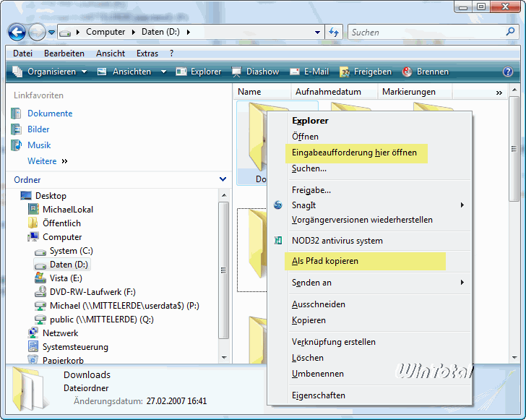Open the Organisieren toolbar dropdown

coord(50,72)
